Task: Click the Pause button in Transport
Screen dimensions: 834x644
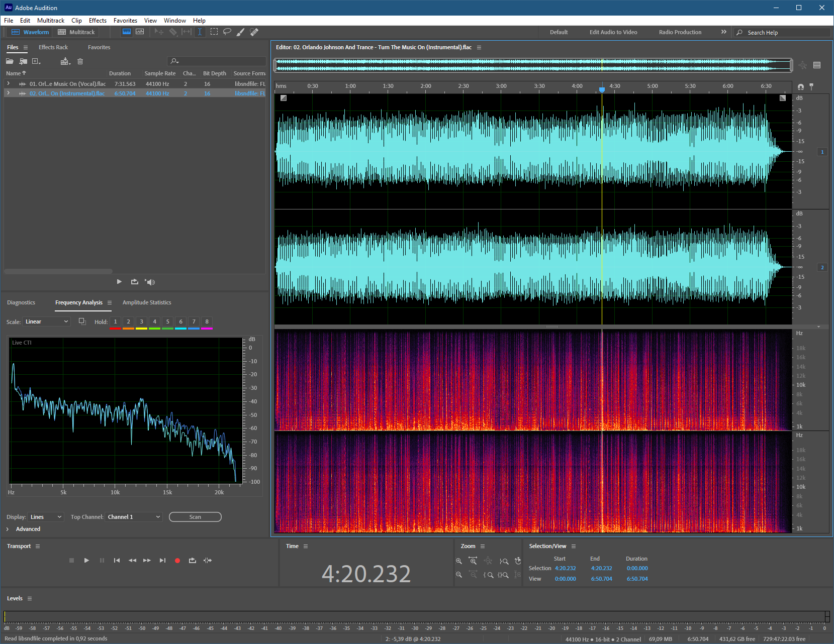Action: pyautogui.click(x=102, y=560)
